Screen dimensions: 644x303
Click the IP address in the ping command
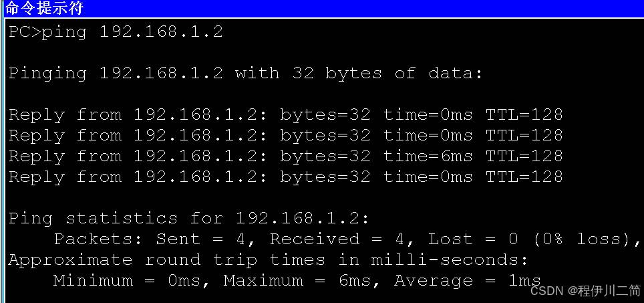pyautogui.click(x=160, y=31)
